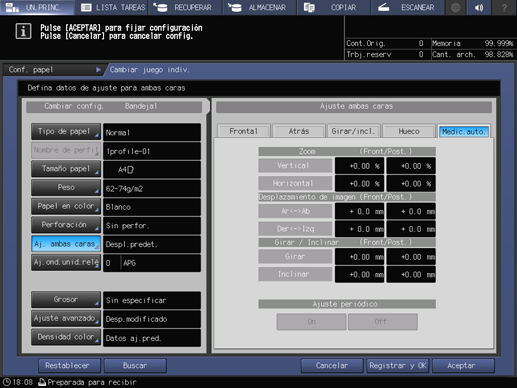Screen dimensions: 517x388
Task: Click the Aceptar button
Action: [x=463, y=366]
